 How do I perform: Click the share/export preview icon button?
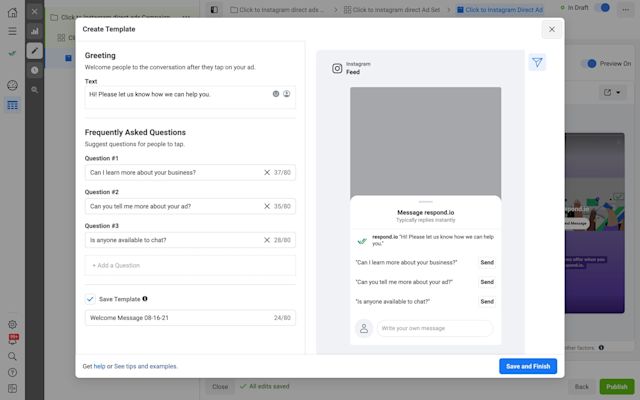click(x=607, y=92)
